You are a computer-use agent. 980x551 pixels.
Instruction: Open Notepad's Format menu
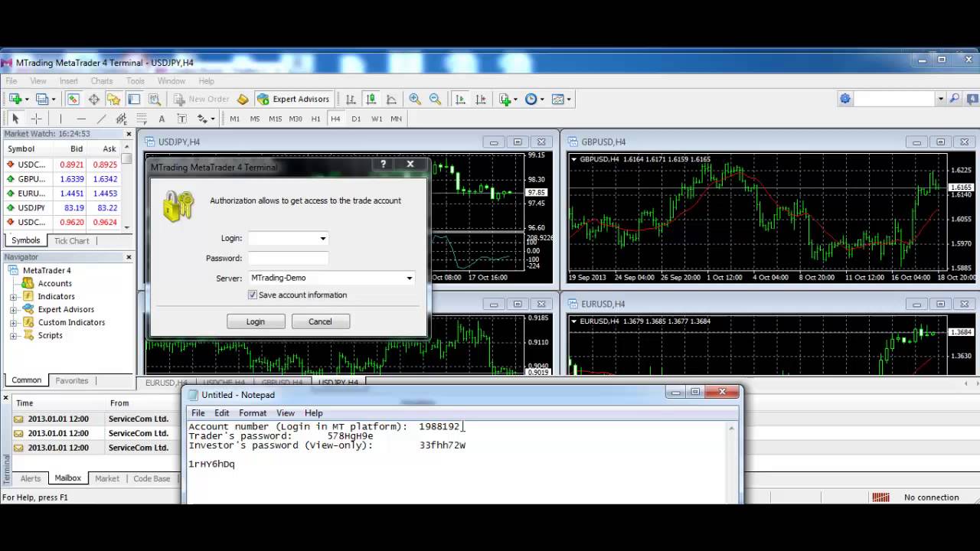[x=253, y=412]
